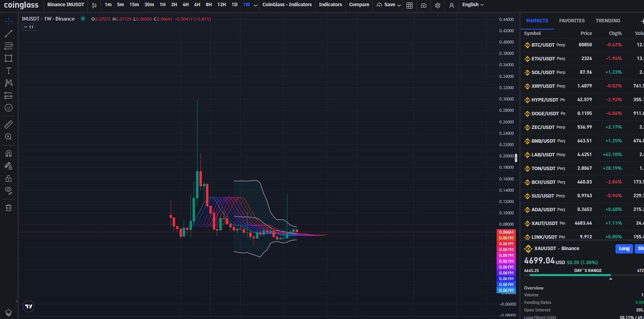Select the ruler measure tool
Viewport: 644px width, 319px height.
tap(8, 124)
